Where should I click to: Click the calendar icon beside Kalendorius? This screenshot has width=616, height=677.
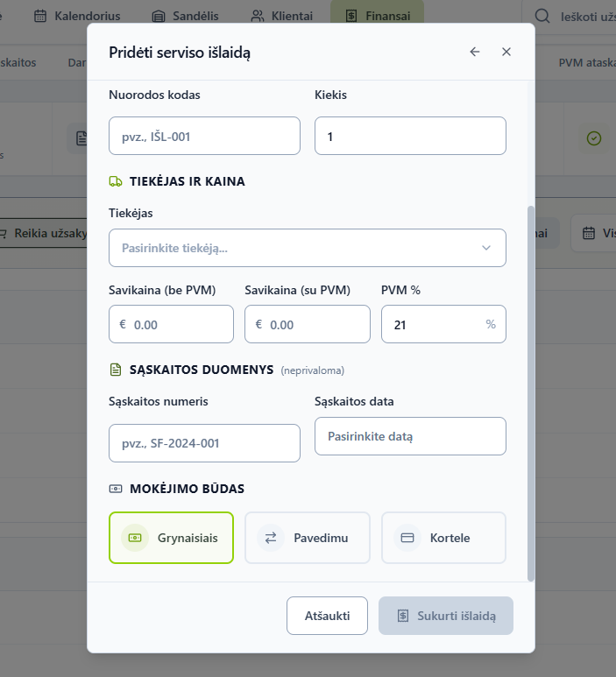40,16
